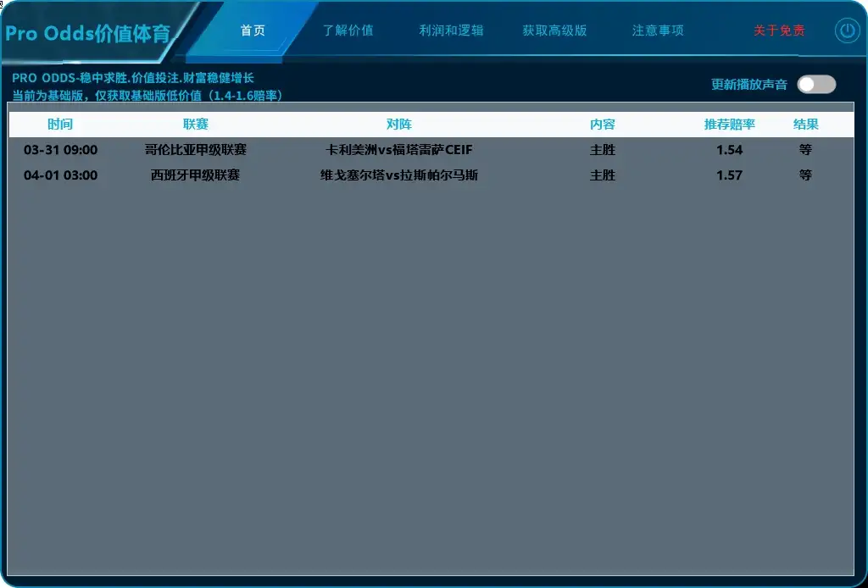Image resolution: width=868 pixels, height=588 pixels.
Task: Click the 结果 column header
Action: (x=805, y=124)
